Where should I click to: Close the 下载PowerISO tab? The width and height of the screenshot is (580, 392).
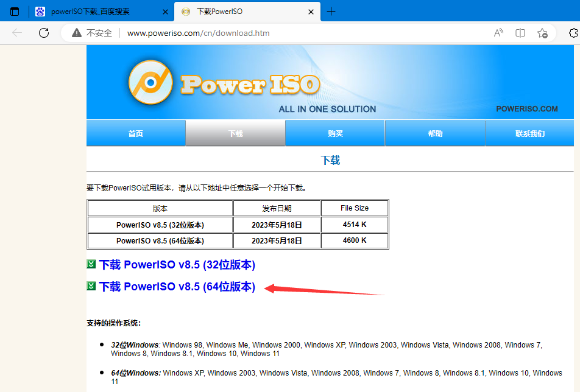311,12
